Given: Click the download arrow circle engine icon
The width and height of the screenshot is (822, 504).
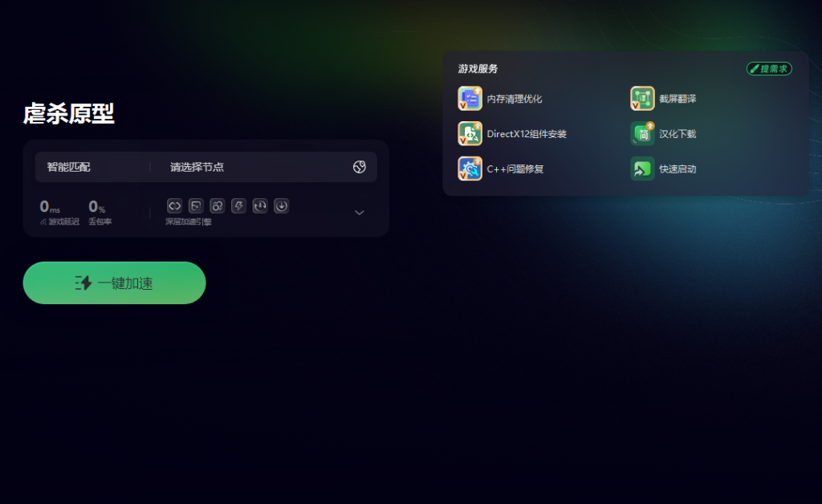Looking at the screenshot, I should click(282, 206).
